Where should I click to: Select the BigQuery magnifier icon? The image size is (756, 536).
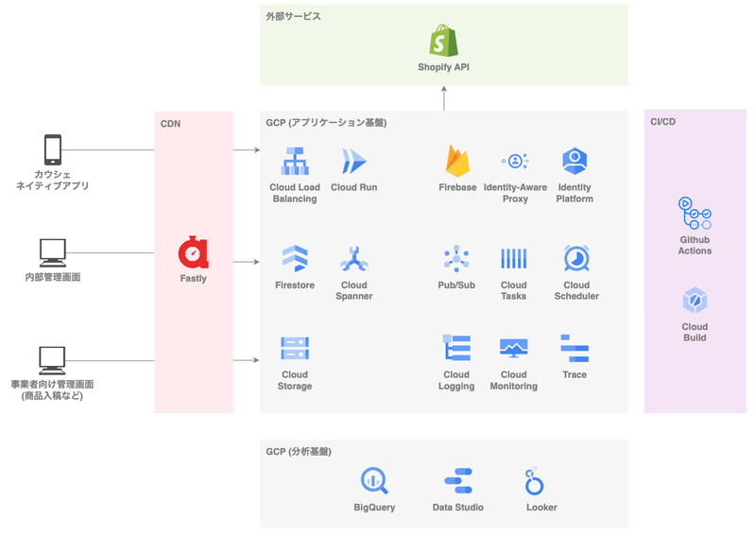coord(374,480)
